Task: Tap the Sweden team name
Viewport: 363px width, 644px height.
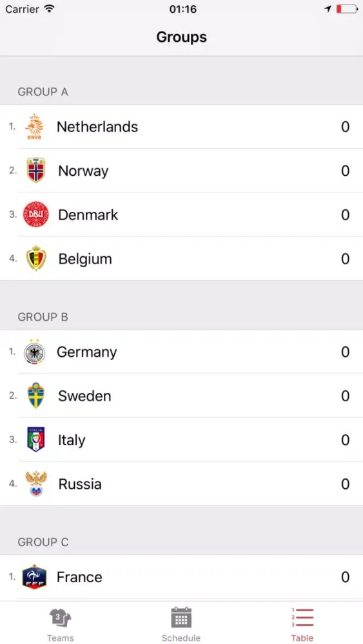Action: pos(84,396)
